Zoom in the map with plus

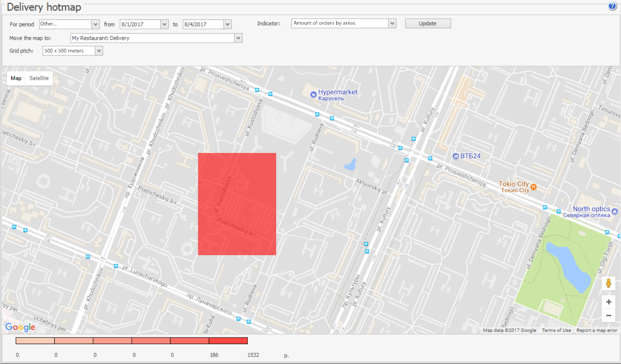point(608,302)
